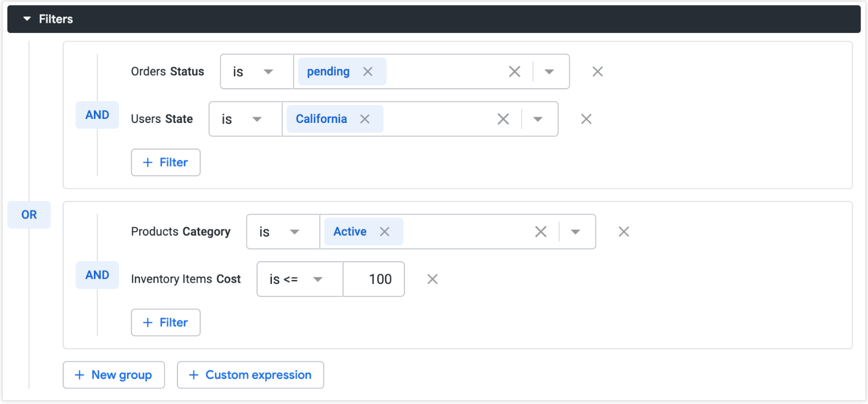Toggle the AND operator in the first group

point(97,114)
